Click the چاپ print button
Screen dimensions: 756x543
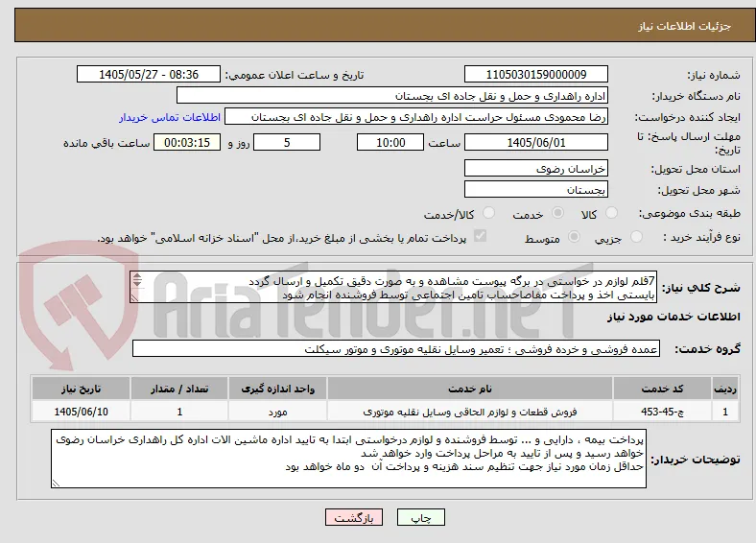point(420,517)
